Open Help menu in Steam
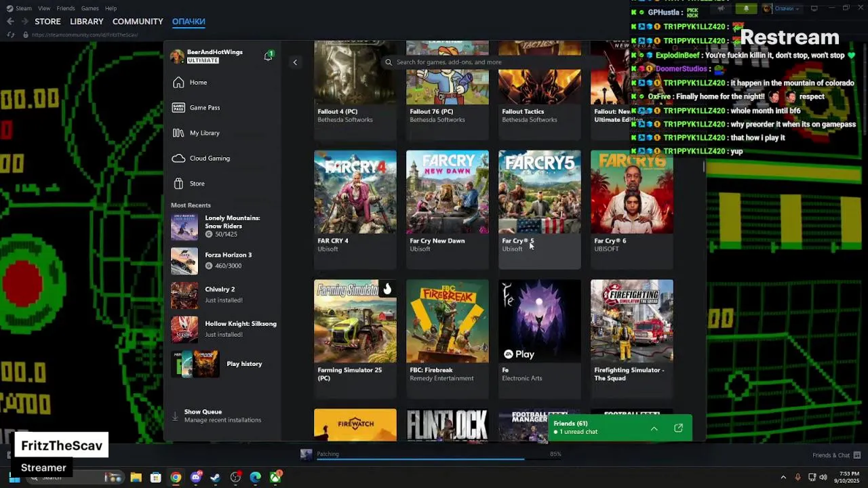Screen dimensions: 868x488 pos(111,8)
